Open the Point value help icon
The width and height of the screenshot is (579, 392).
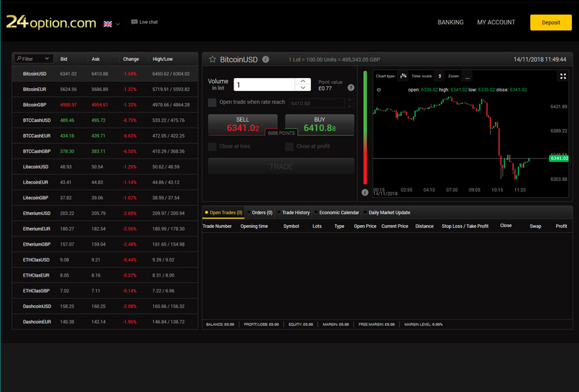[x=351, y=87]
